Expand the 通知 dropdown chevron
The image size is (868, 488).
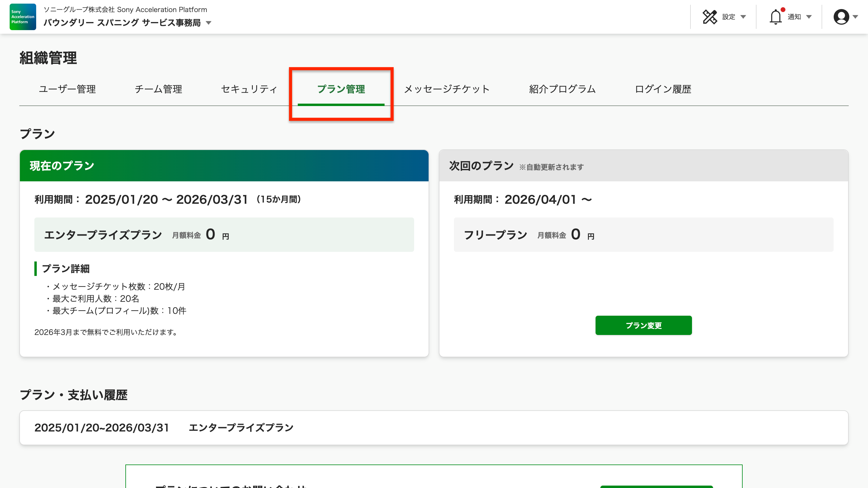coord(809,17)
